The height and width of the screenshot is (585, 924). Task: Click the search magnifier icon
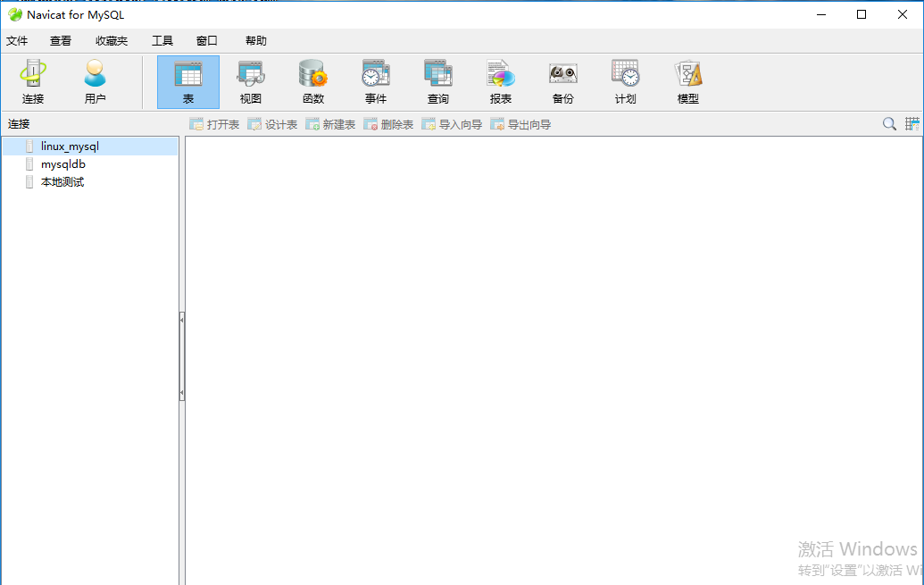click(889, 124)
